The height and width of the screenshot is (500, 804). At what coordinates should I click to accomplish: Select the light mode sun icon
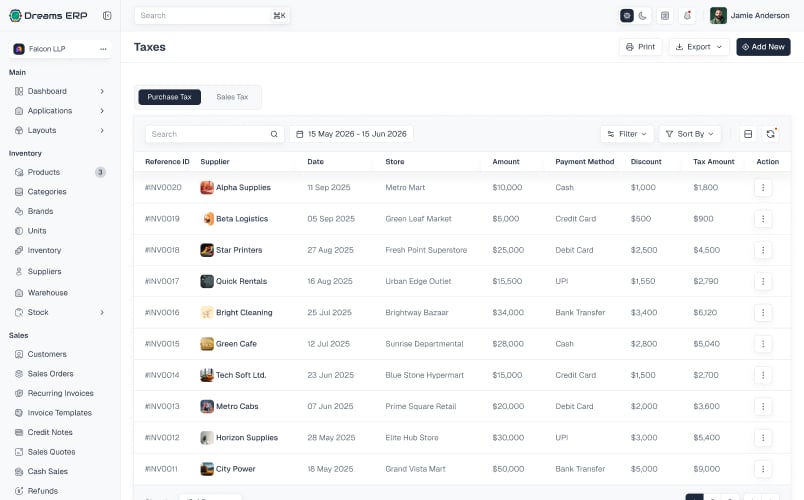coord(627,16)
